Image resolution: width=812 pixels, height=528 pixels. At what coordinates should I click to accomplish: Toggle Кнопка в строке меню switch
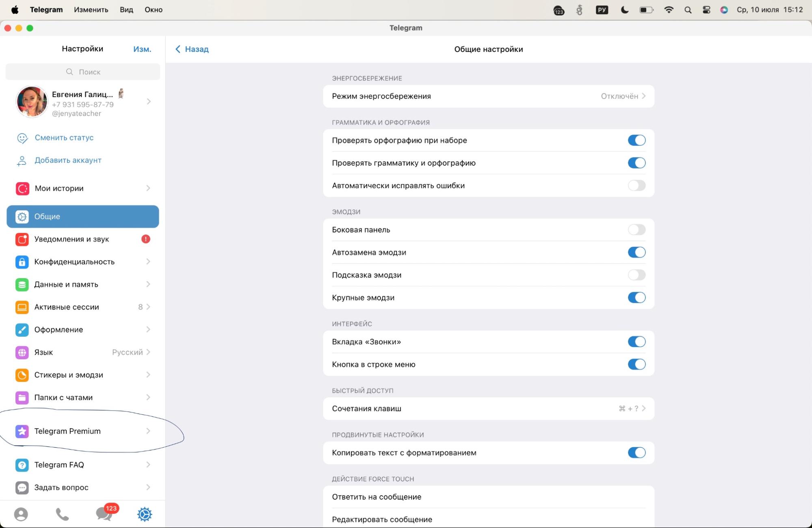pyautogui.click(x=637, y=364)
